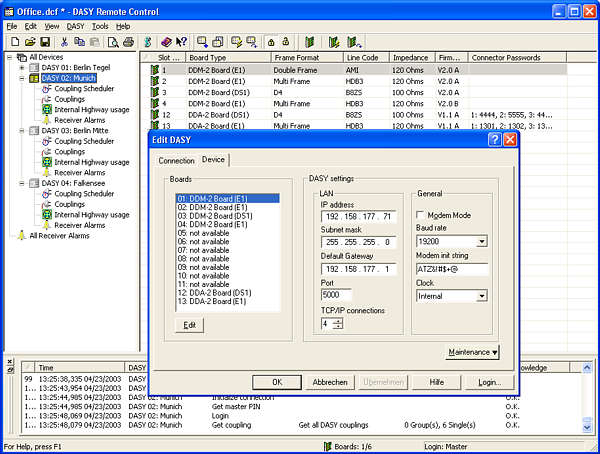Click the Login... button
Viewport: 600px width, 454px height.
click(x=489, y=382)
